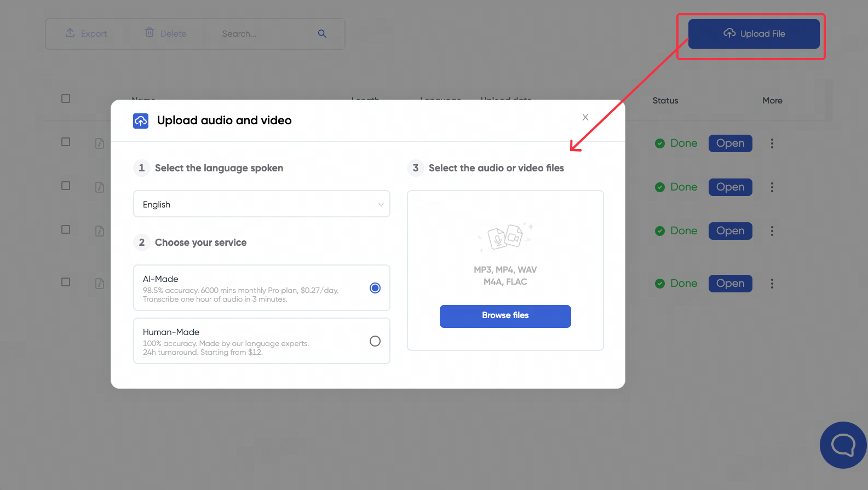
Task: Click the Delete label in toolbar
Action: (x=173, y=34)
